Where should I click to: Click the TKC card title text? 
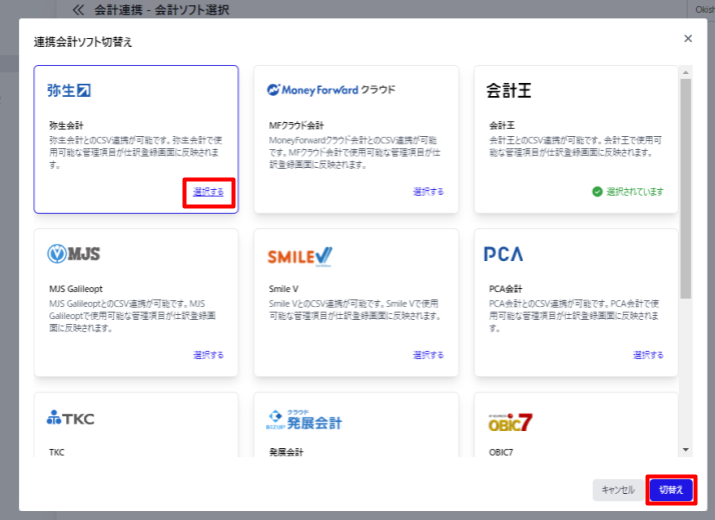coord(57,452)
